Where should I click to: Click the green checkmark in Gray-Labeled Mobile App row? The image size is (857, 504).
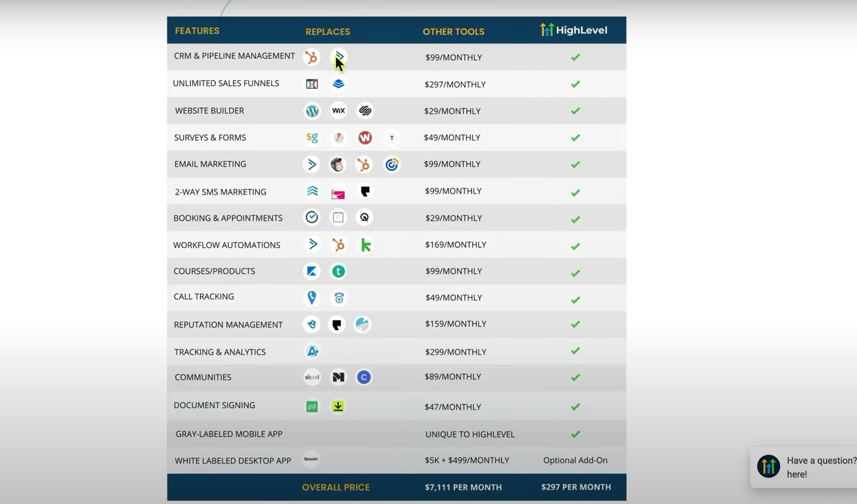coord(575,435)
